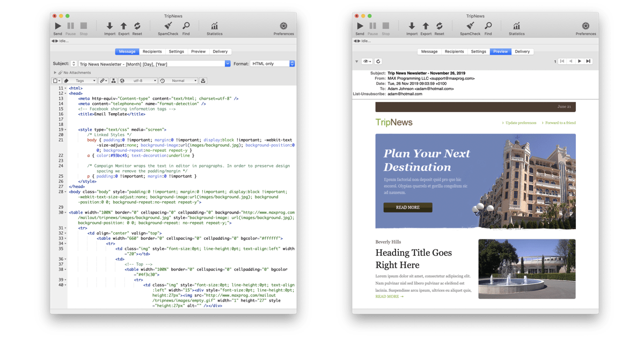Click the fountain photo thumbnail
The image size is (644, 338).
point(527,269)
